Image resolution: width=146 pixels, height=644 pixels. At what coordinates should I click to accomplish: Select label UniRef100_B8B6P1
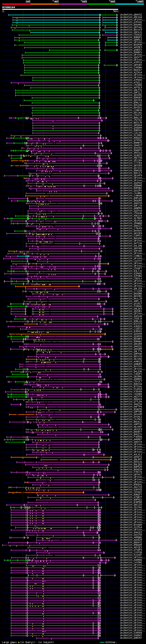pos(131,37)
